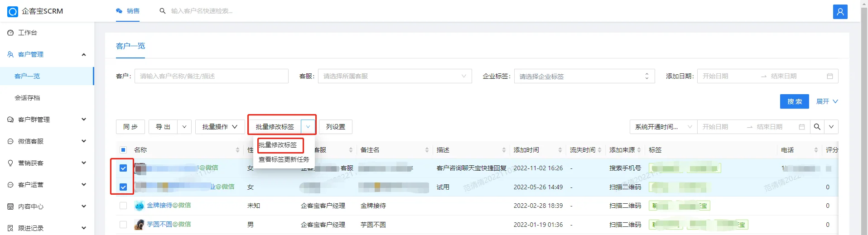Focus the header quick search input
Viewport: 868px width, 235px height.
pos(202,11)
